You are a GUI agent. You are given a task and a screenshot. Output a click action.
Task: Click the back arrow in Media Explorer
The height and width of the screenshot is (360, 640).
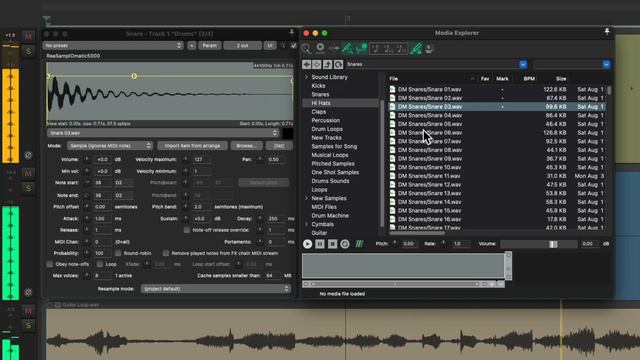[x=306, y=64]
